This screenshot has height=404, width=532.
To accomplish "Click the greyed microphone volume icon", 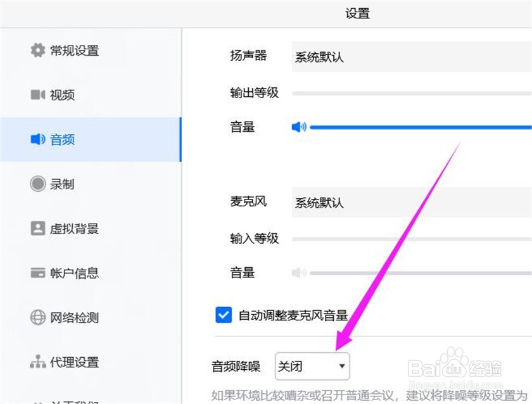I will point(298,273).
